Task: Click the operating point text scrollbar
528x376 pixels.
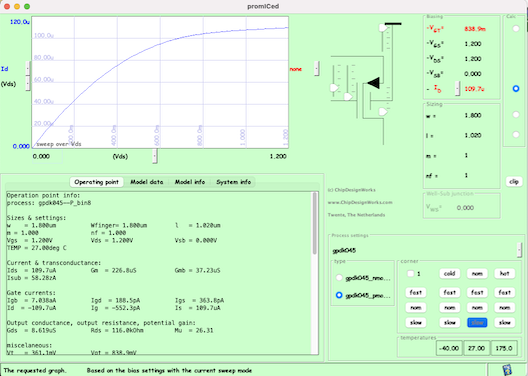Action: pyautogui.click(x=315, y=224)
